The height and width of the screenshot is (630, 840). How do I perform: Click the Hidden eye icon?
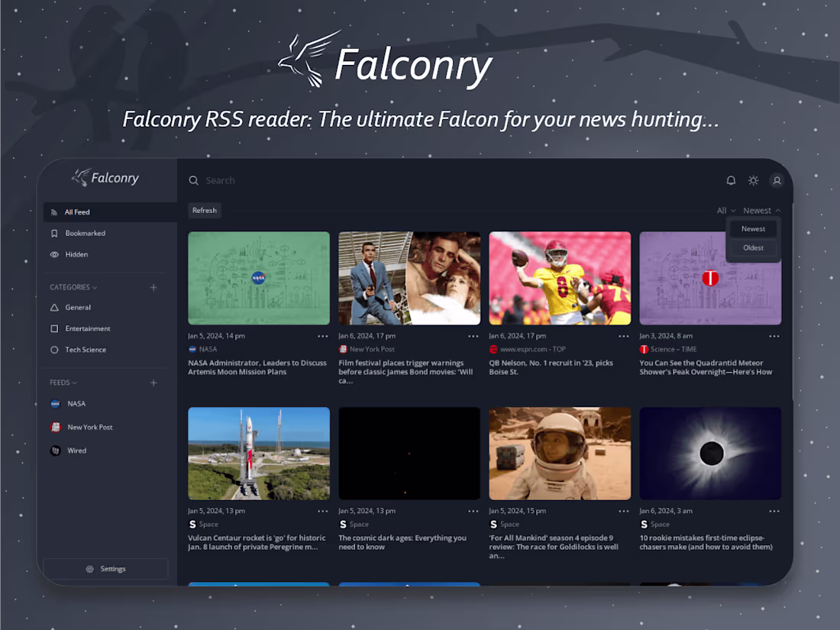[53, 254]
